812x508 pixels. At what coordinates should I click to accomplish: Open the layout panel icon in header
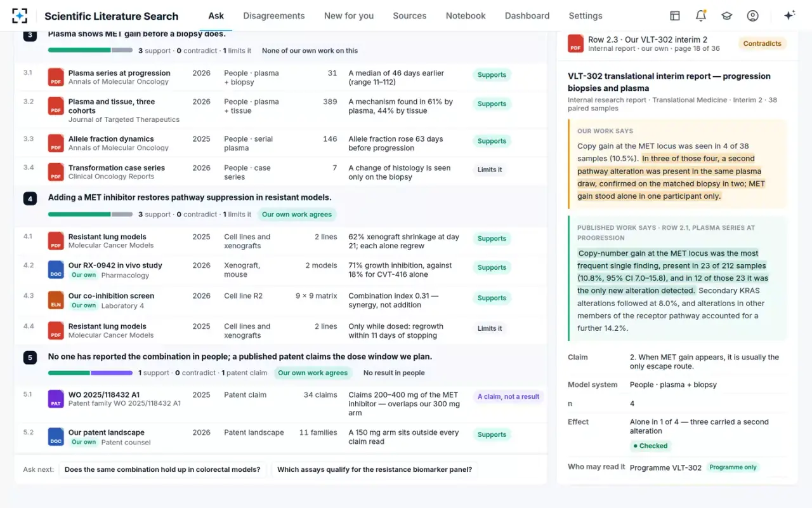pyautogui.click(x=675, y=16)
